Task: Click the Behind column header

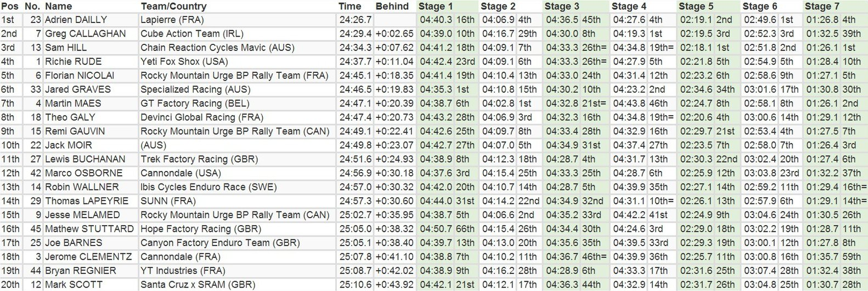Action: click(392, 7)
